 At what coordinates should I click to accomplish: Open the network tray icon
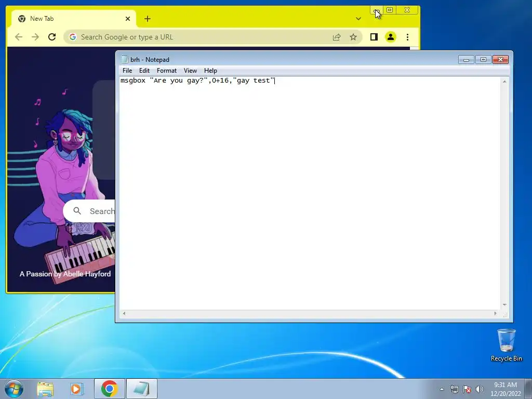point(454,389)
